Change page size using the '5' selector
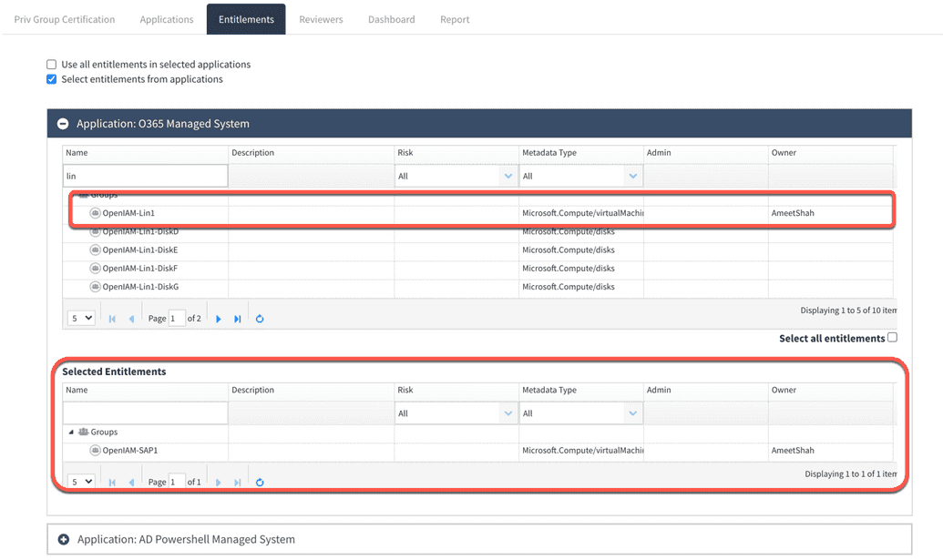This screenshot has height=560, width=943. tap(80, 318)
